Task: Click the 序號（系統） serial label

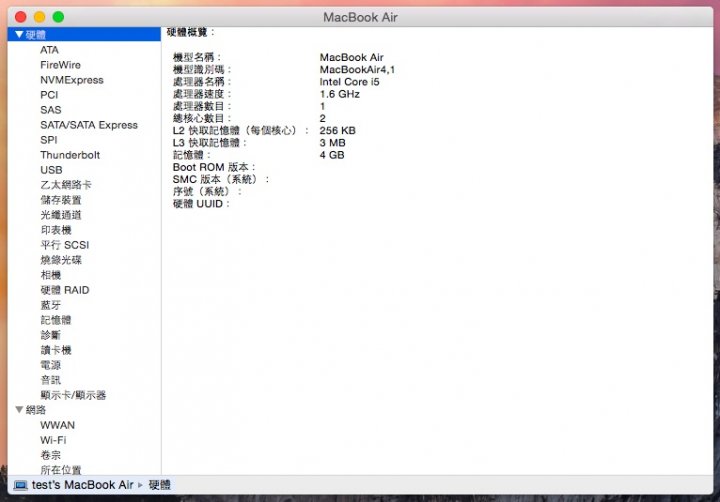Action: pyautogui.click(x=207, y=192)
